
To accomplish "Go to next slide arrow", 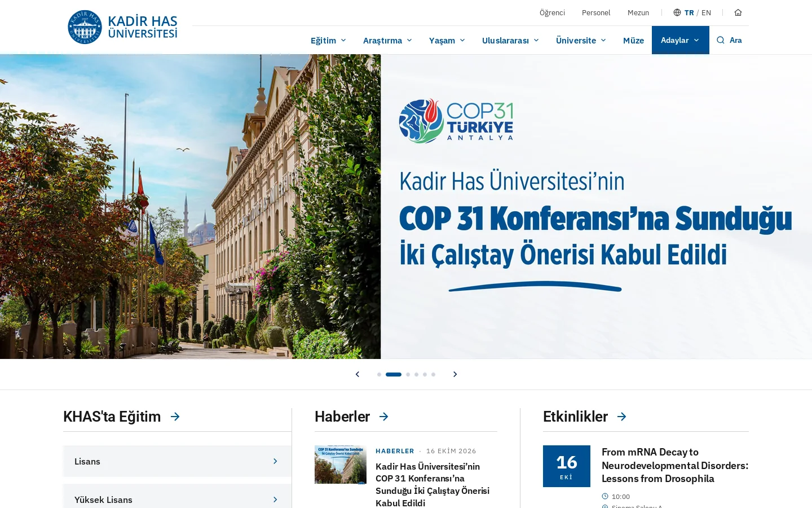I will (455, 374).
